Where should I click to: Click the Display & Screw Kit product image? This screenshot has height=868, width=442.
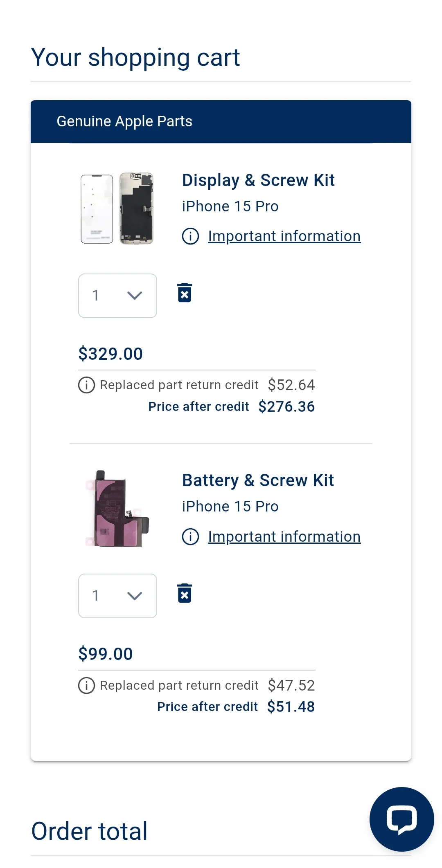pos(117,209)
